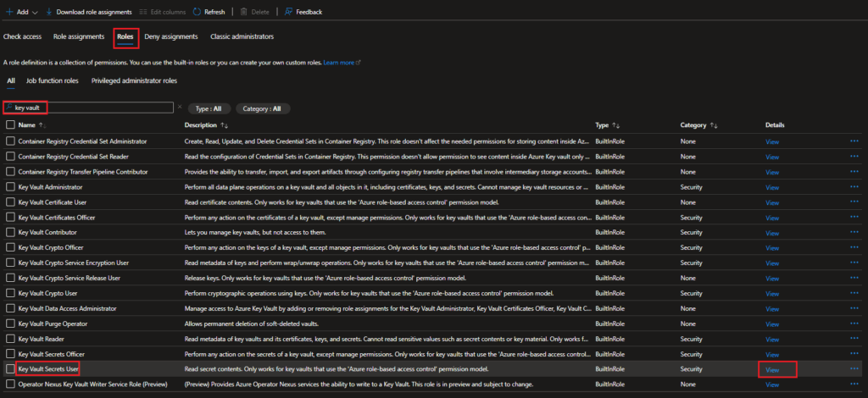Open more options for Key Vault Reader
Screen dimensions: 868x398
854,339
